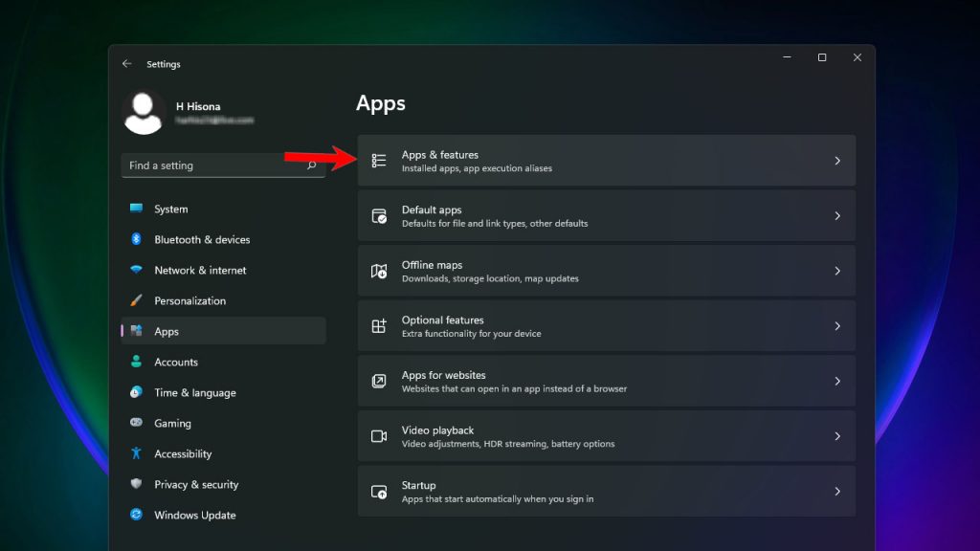The width and height of the screenshot is (980, 551).
Task: Click the H Hisona account name
Action: pyautogui.click(x=198, y=106)
